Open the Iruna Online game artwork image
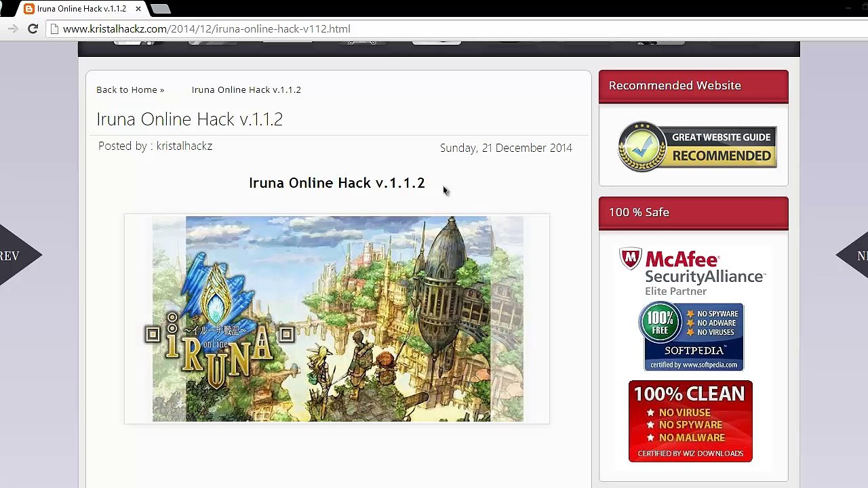 pos(337,319)
